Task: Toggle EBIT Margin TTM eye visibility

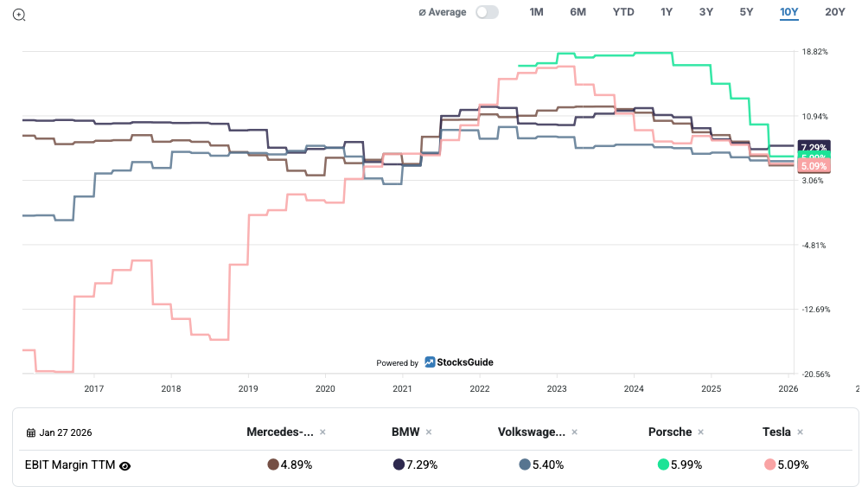Action: click(125, 465)
